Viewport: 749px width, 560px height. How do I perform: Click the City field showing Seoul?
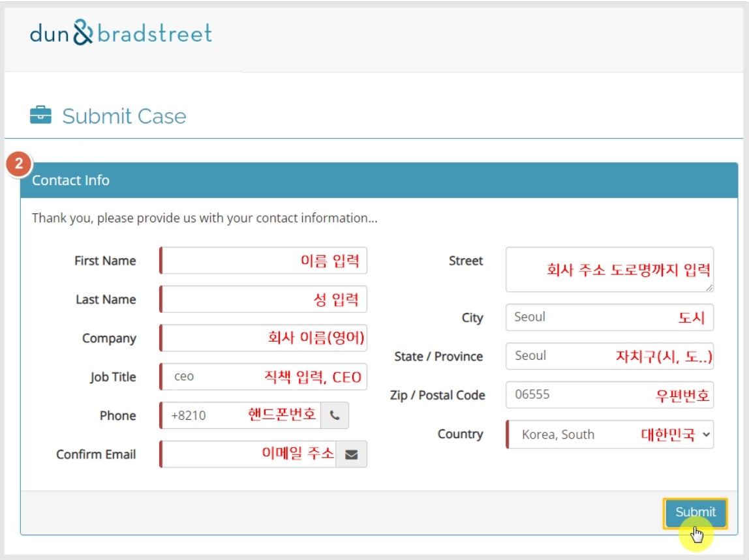(610, 317)
